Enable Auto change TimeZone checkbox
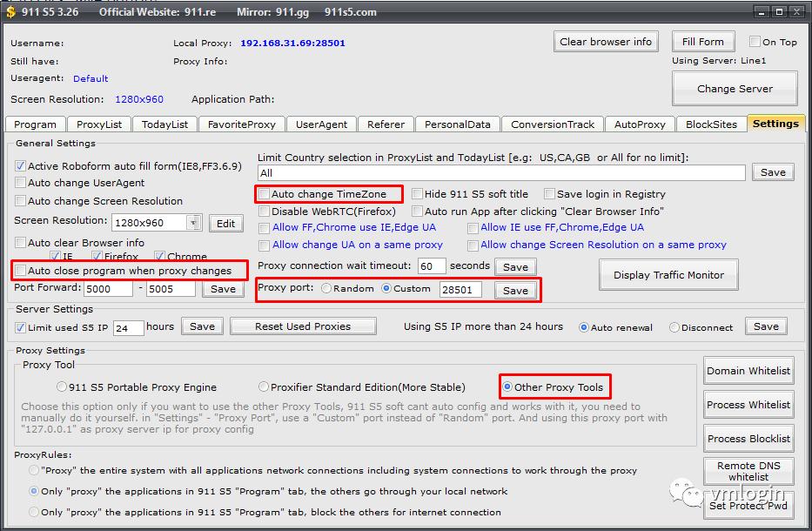 [x=264, y=194]
